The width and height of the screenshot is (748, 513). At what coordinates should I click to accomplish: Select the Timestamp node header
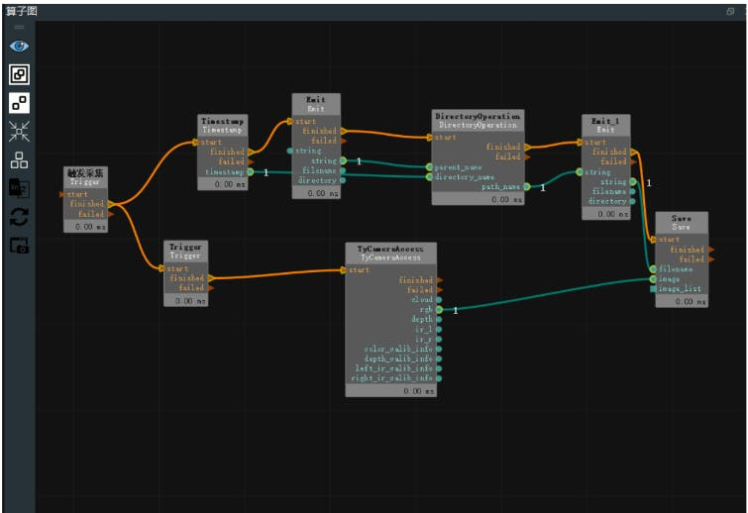click(x=223, y=125)
